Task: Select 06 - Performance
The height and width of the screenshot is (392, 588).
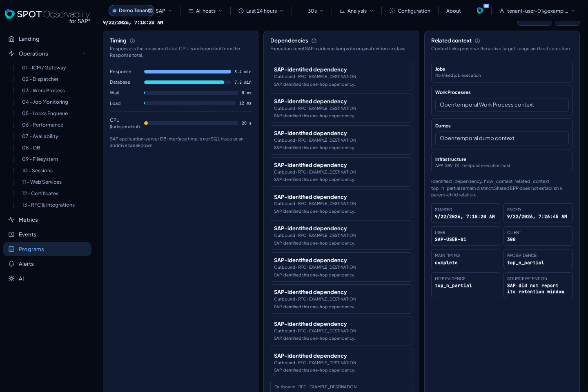Action: pos(43,125)
